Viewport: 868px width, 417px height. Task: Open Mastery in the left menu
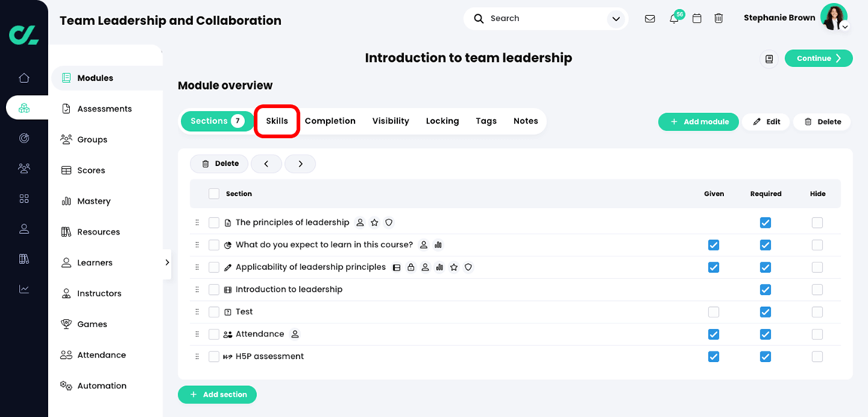[x=87, y=201]
